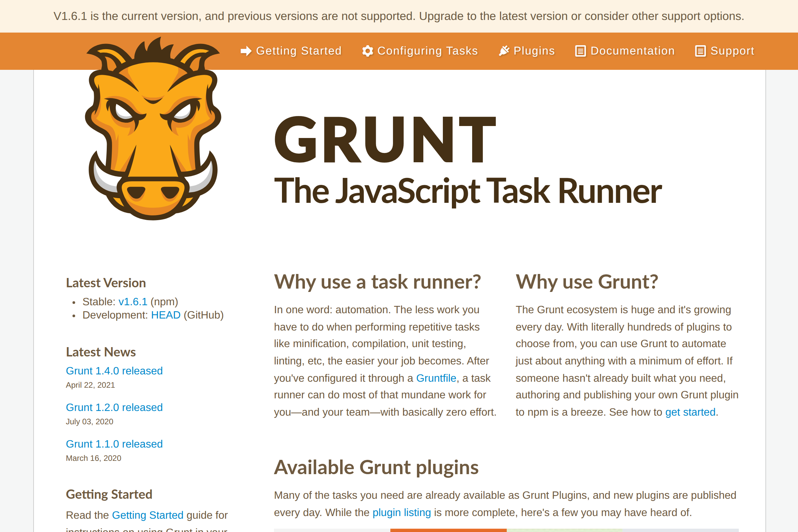This screenshot has width=798, height=532.
Task: Open the Getting Started guide link in sidebar
Action: click(148, 515)
